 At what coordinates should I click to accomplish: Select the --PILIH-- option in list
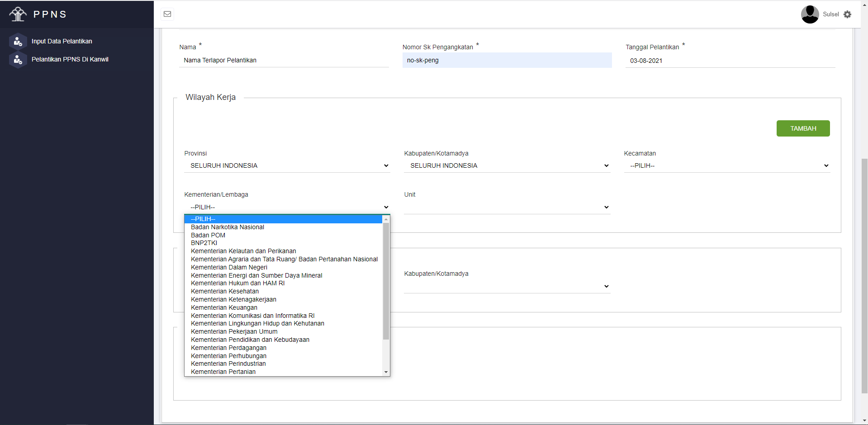tap(284, 219)
